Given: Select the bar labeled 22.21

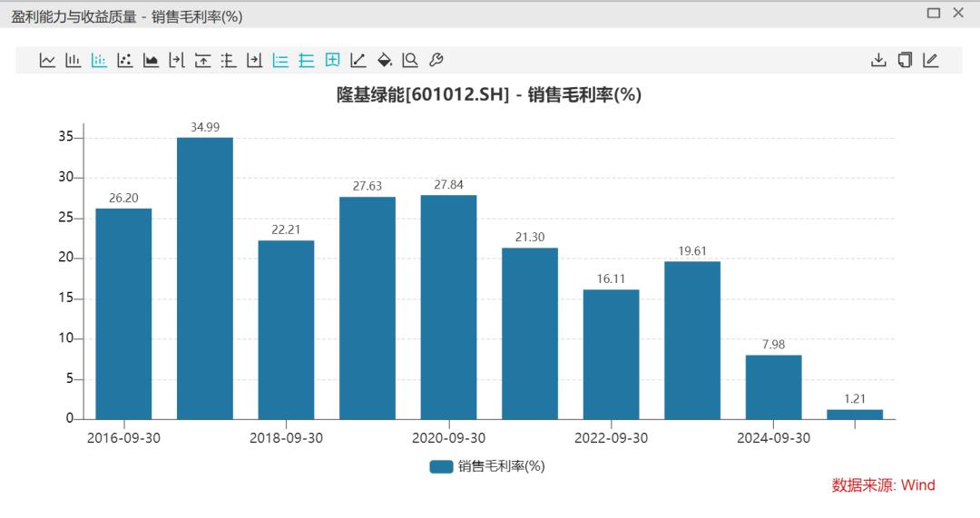Looking at the screenshot, I should coord(286,330).
